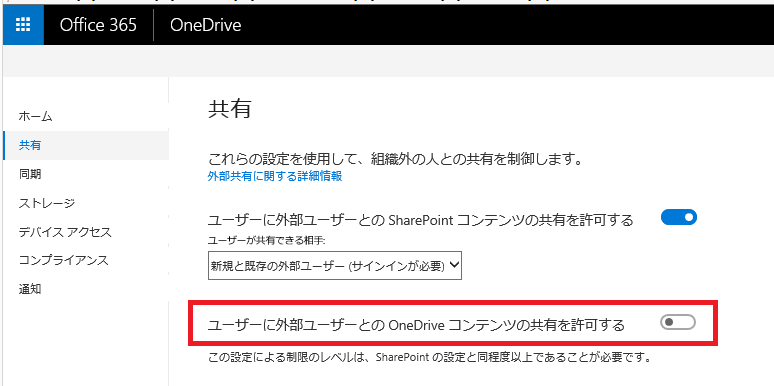Click the SharePoint コンテンツの共有を許可する label

(x=421, y=220)
